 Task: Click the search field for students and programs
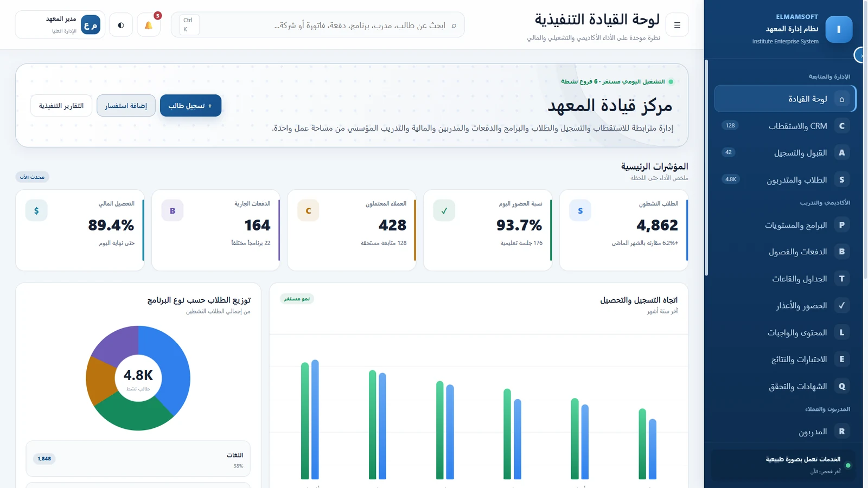coord(318,25)
